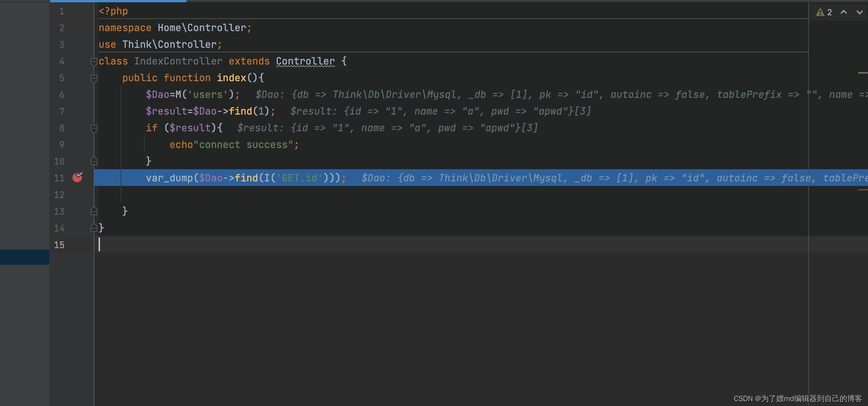Screen dimensions: 868x406
Task: Click the underlined Controller class name
Action: tap(306, 61)
